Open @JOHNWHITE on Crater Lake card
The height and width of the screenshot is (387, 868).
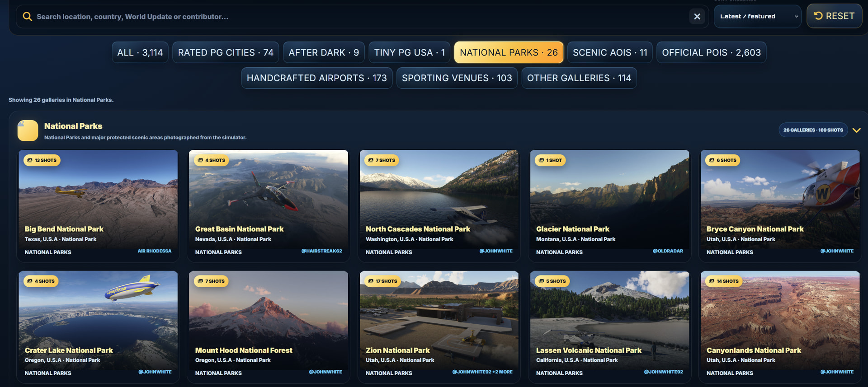[x=155, y=372]
